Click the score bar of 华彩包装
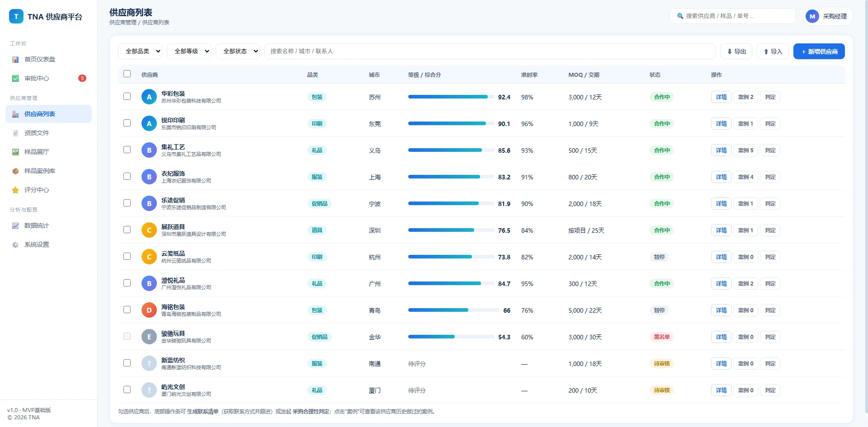Image resolution: width=868 pixels, height=427 pixels. click(x=451, y=97)
